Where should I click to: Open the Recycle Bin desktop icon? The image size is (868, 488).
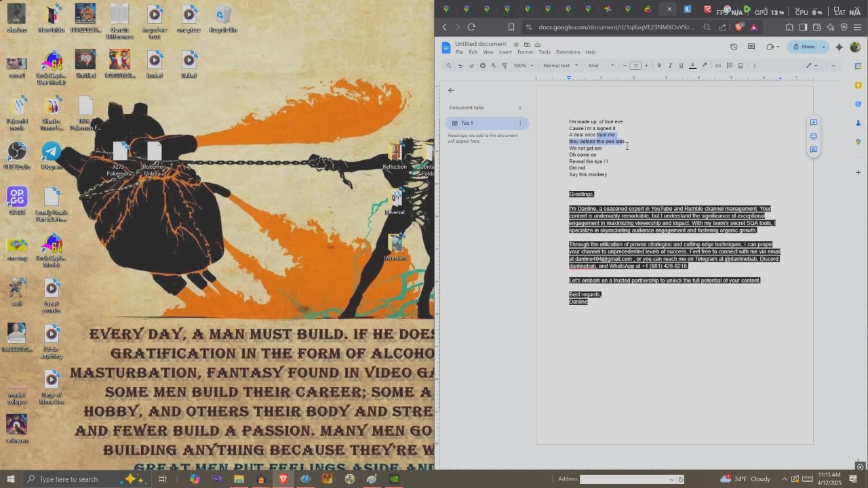[x=223, y=20]
